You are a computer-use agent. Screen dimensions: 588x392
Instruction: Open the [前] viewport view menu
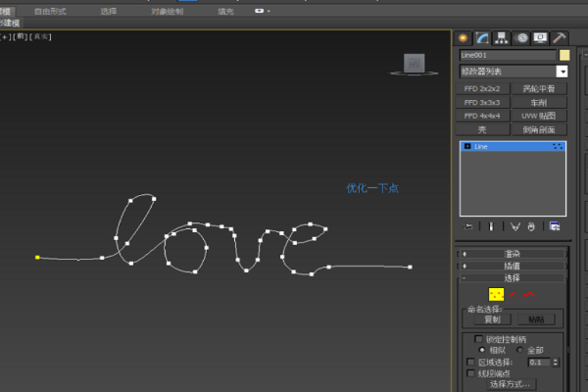(20, 37)
